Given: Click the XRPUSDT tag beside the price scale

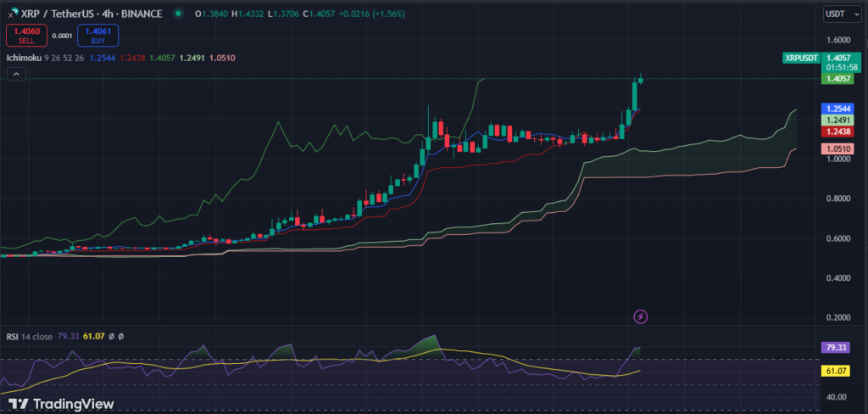Looking at the screenshot, I should point(800,58).
